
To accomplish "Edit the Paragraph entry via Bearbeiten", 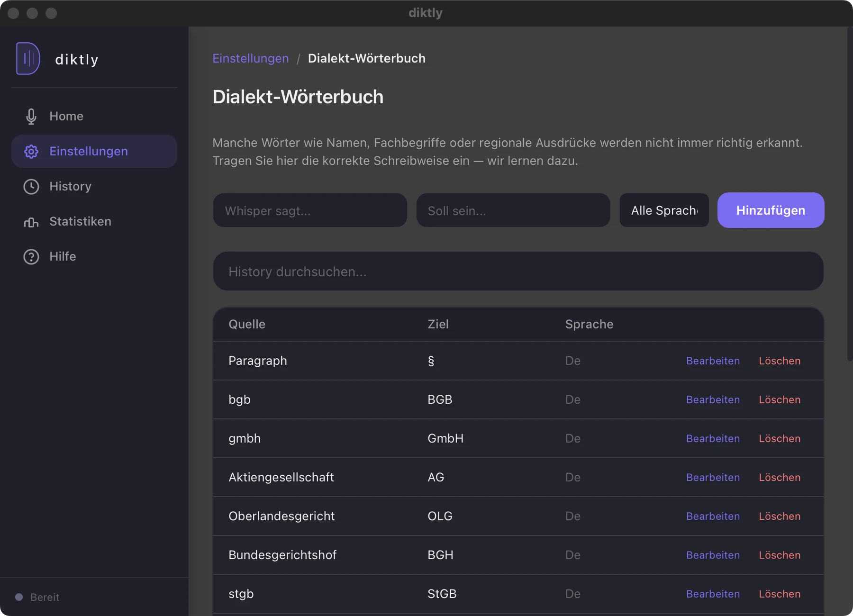I will 713,361.
